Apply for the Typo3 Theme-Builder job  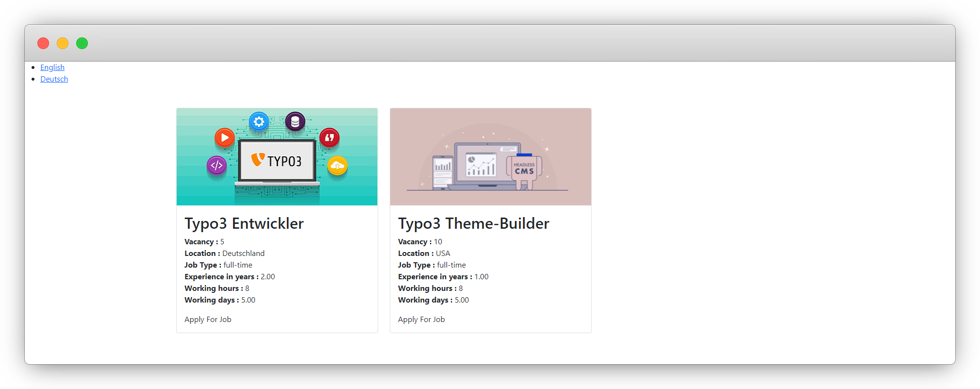tap(421, 320)
